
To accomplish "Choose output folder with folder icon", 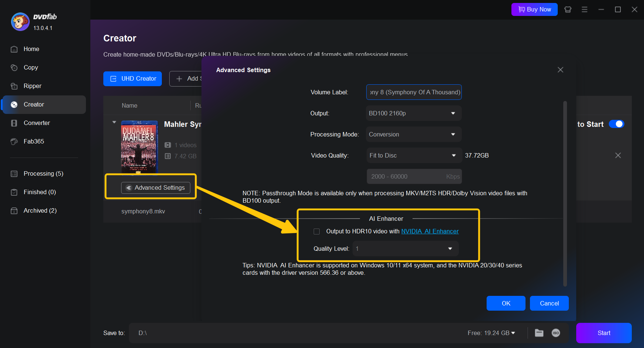I will 539,333.
